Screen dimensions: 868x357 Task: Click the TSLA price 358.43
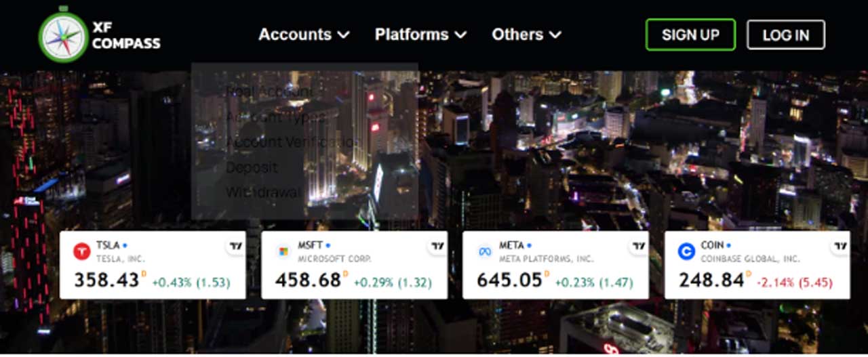point(106,280)
